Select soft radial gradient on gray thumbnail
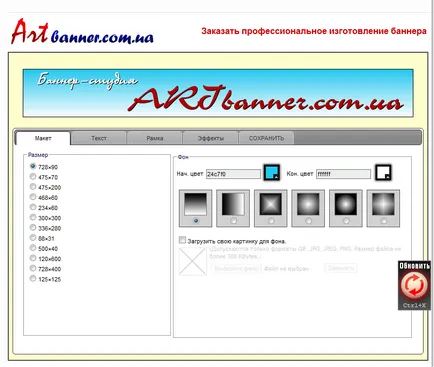Image resolution: width=434 pixels, height=367 pixels. (308, 204)
